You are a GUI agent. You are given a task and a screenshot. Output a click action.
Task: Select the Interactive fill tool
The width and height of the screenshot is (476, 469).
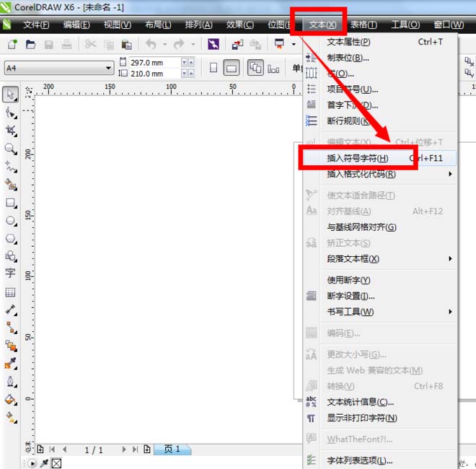(x=11, y=417)
